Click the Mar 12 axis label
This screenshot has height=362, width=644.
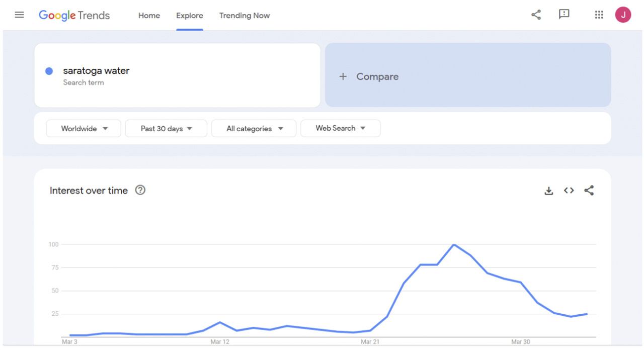[219, 342]
